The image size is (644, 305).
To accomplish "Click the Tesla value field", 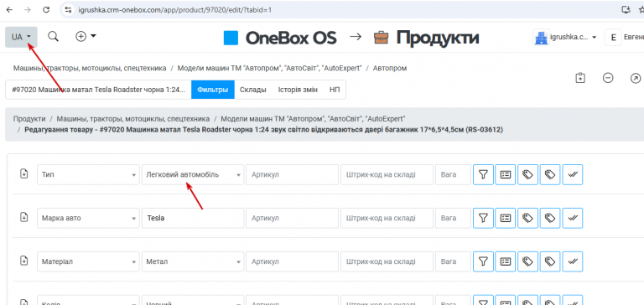I will point(193,218).
